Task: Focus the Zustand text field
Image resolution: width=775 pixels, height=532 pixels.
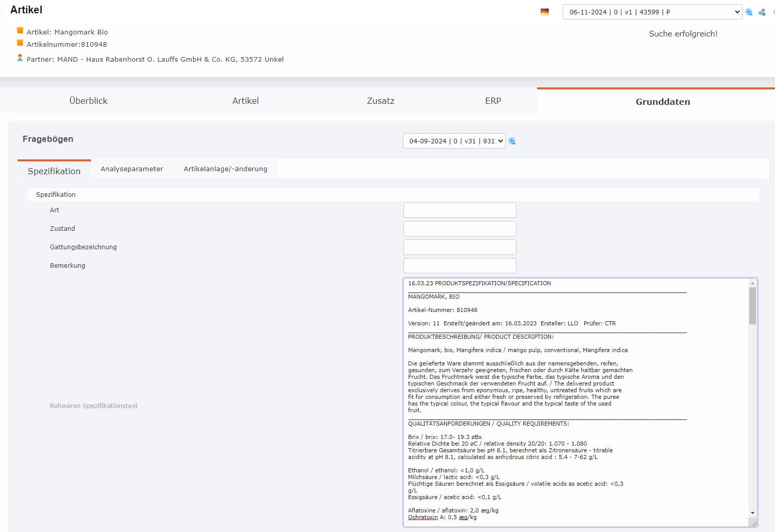Action: click(x=459, y=229)
